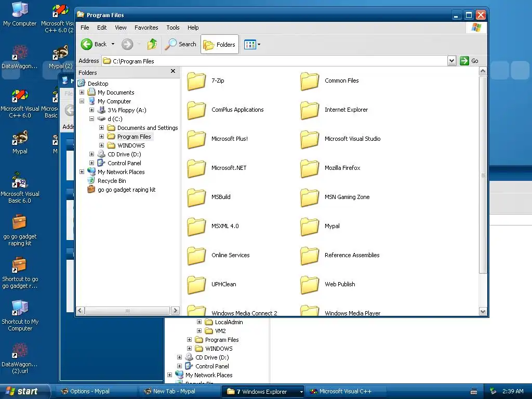Open the Views dropdown icon
The height and width of the screenshot is (399, 532).
(x=252, y=45)
